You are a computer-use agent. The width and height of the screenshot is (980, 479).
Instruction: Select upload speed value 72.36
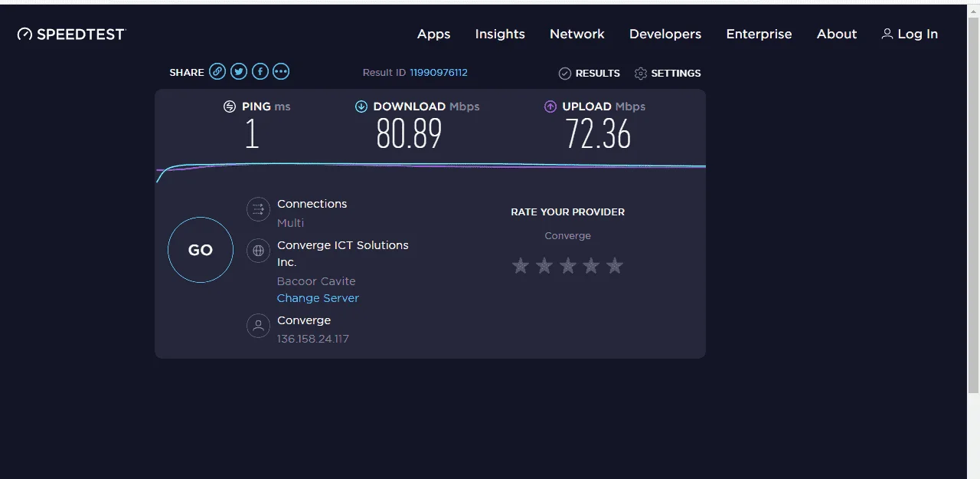tap(598, 135)
